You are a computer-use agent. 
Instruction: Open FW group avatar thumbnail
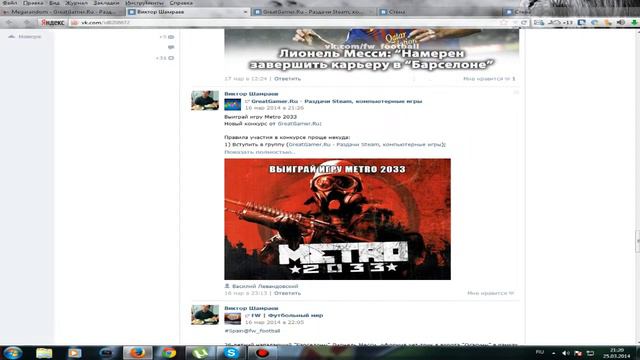[x=232, y=319]
